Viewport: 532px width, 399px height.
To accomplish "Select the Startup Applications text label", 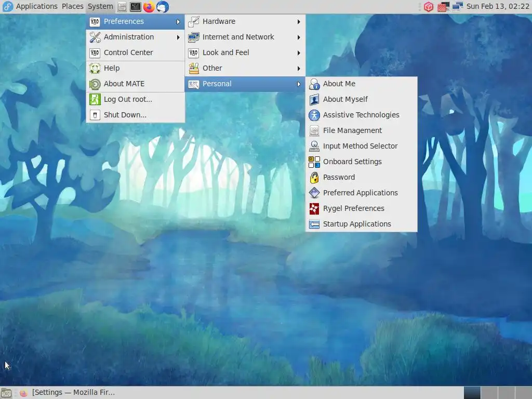I will [357, 224].
